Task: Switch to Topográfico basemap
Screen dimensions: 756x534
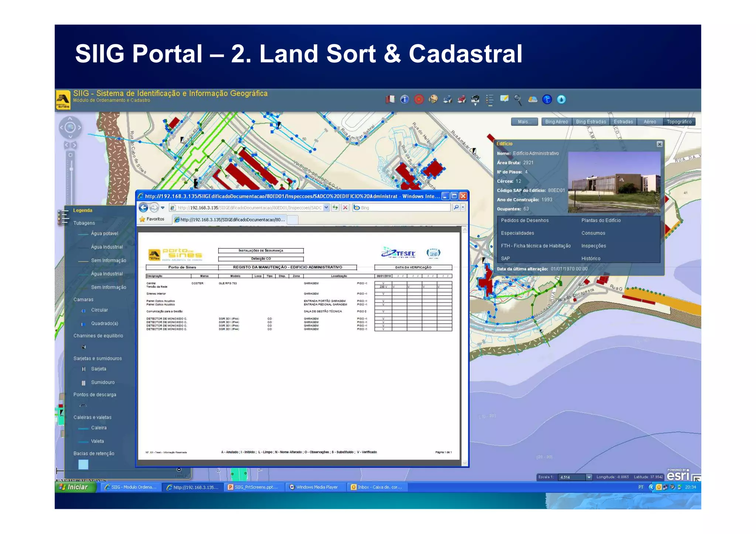Action: click(x=679, y=122)
